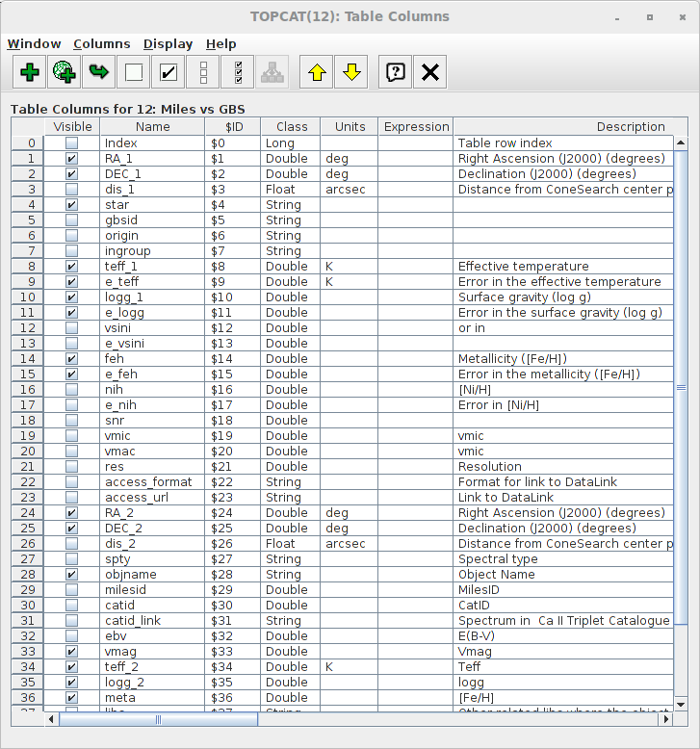Open help with the question mark icon
The width and height of the screenshot is (700, 749).
pos(395,72)
